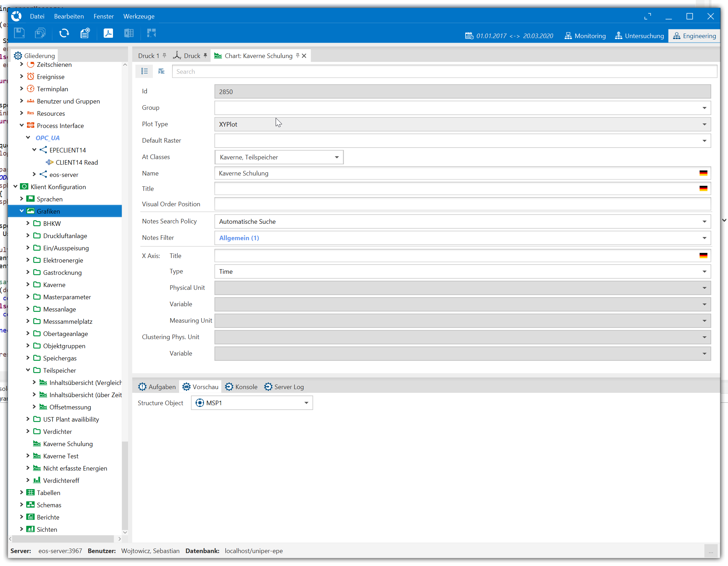
Task: Toggle pin on Druck 1 tab
Action: (x=164, y=56)
